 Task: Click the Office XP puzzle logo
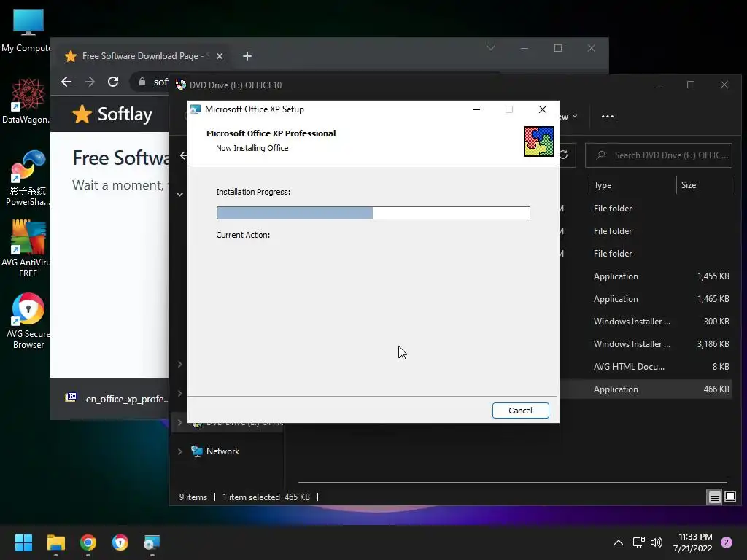(539, 141)
